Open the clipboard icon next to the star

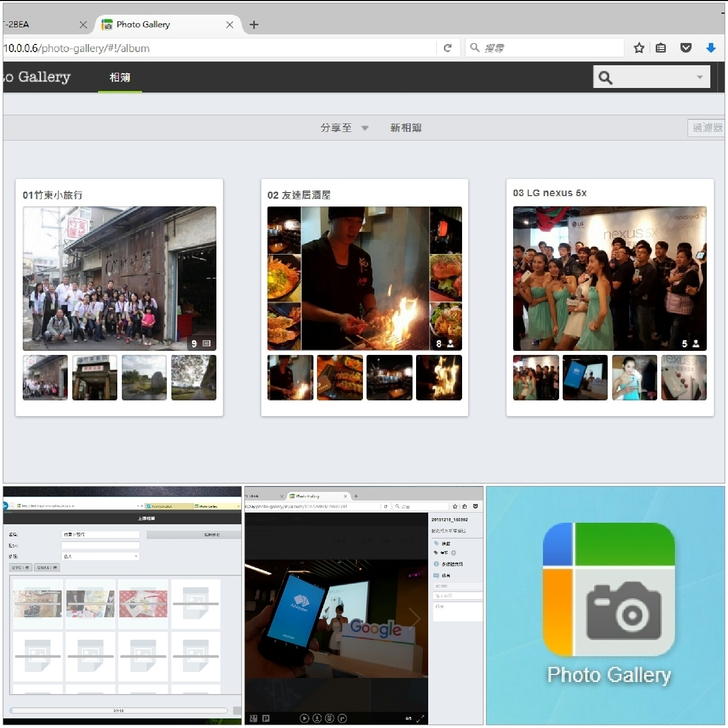click(x=661, y=47)
